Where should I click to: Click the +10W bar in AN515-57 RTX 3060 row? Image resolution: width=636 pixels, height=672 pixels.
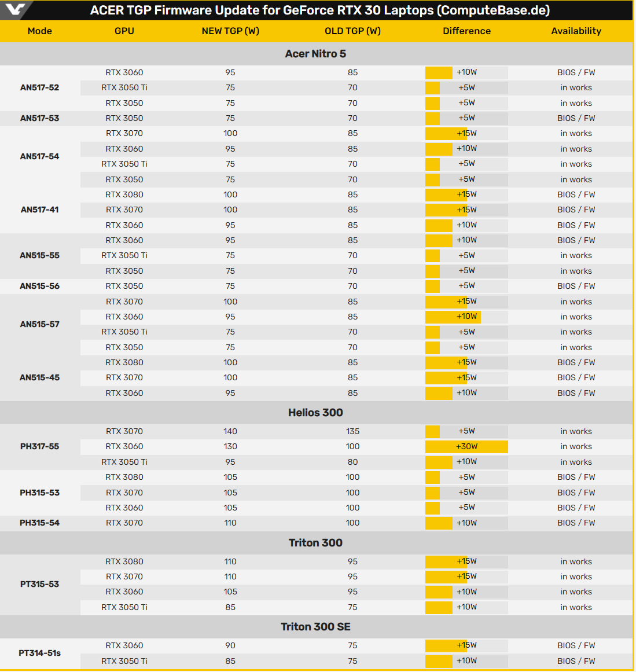pos(453,317)
